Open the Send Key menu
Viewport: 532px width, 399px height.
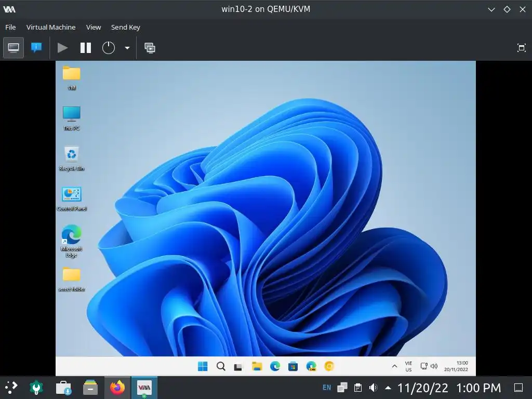[126, 27]
